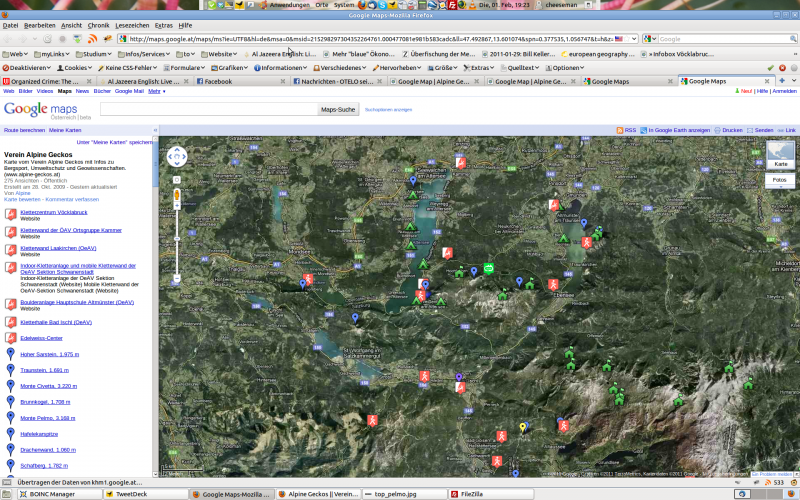This screenshot has height=500, width=800.
Task: Open the Meine Karten link
Action: (65, 130)
